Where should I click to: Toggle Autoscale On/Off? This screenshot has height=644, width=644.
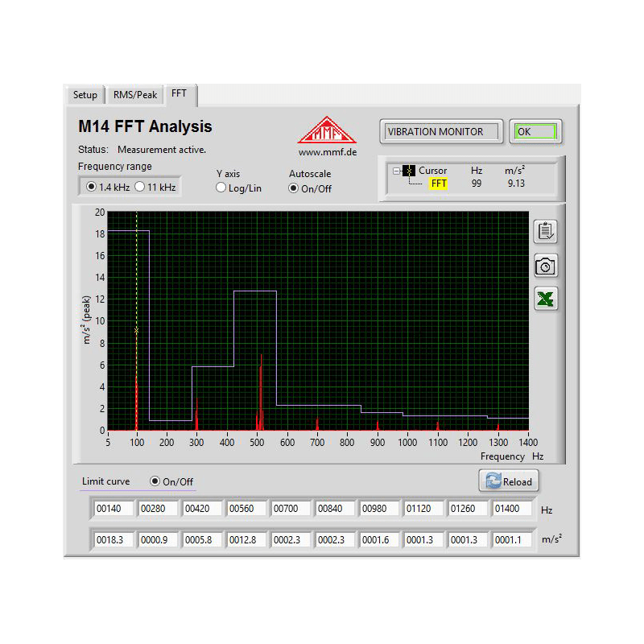coord(294,188)
